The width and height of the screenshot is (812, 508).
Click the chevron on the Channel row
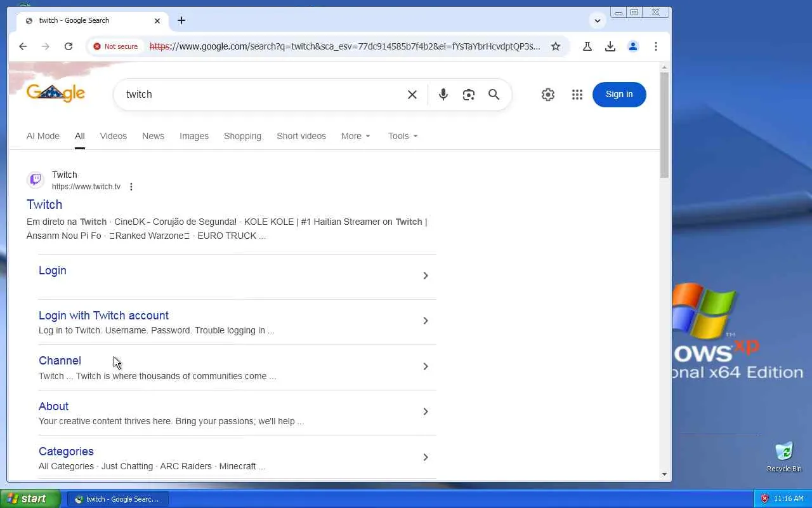tap(426, 366)
